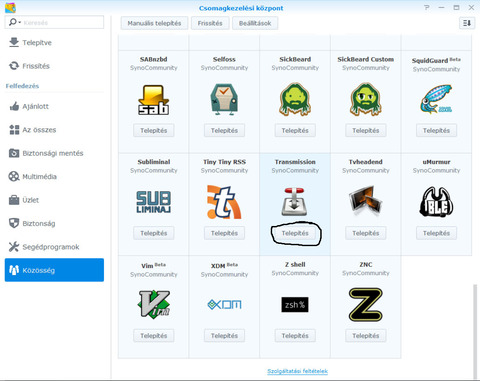480x381 pixels.
Task: Click the Transmission package icon
Action: tap(294, 202)
